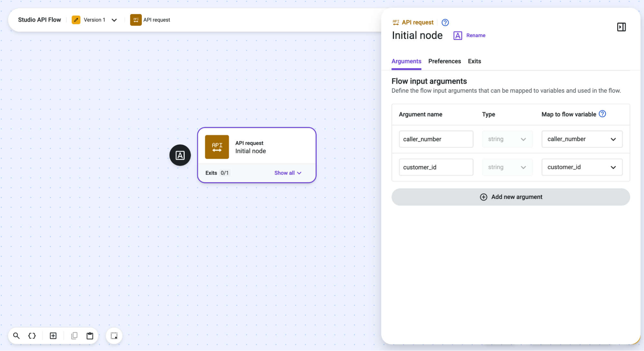Click the customer_id argument name field
Image resolution: width=644 pixels, height=351 pixels.
[436, 167]
